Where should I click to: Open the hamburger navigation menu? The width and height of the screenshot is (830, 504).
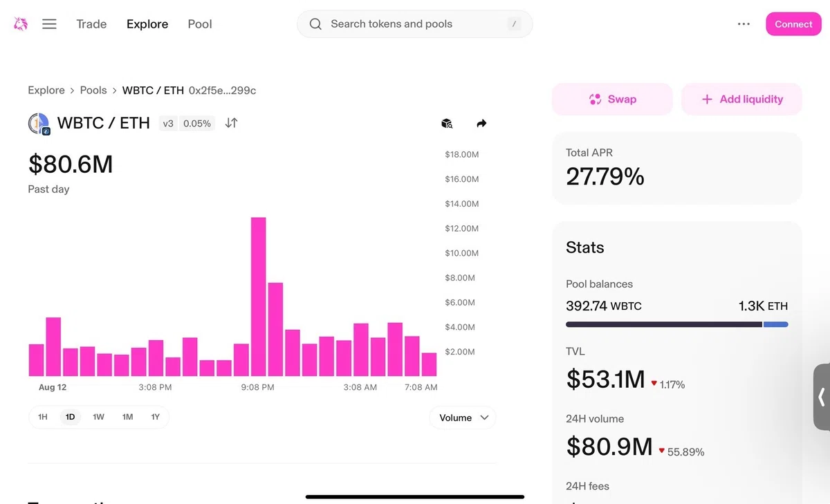49,24
